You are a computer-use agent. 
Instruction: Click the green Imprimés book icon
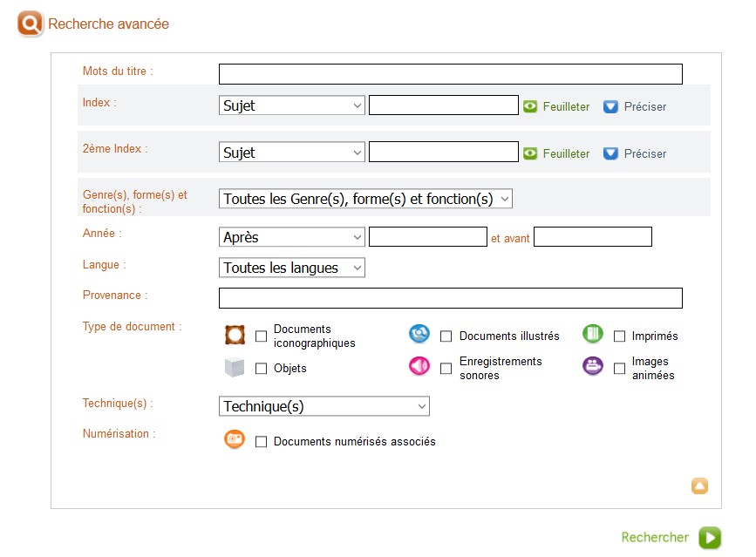[x=593, y=334]
